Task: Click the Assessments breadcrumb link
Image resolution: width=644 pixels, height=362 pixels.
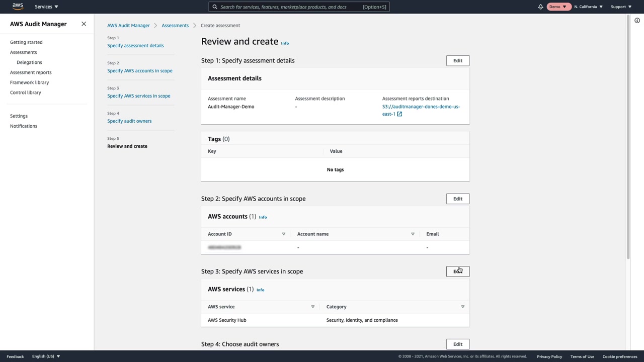Action: [175, 26]
